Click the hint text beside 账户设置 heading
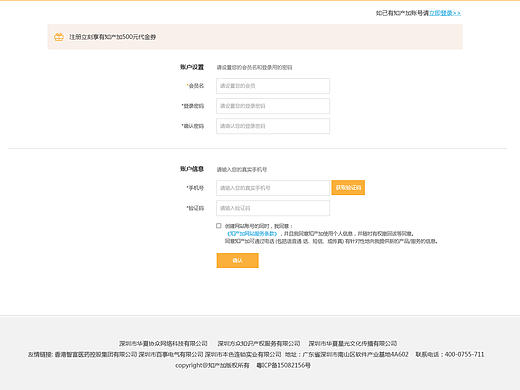 254,67
